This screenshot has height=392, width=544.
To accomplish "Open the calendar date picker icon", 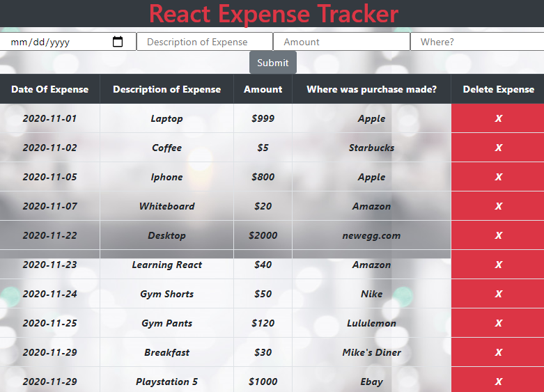I will click(118, 42).
